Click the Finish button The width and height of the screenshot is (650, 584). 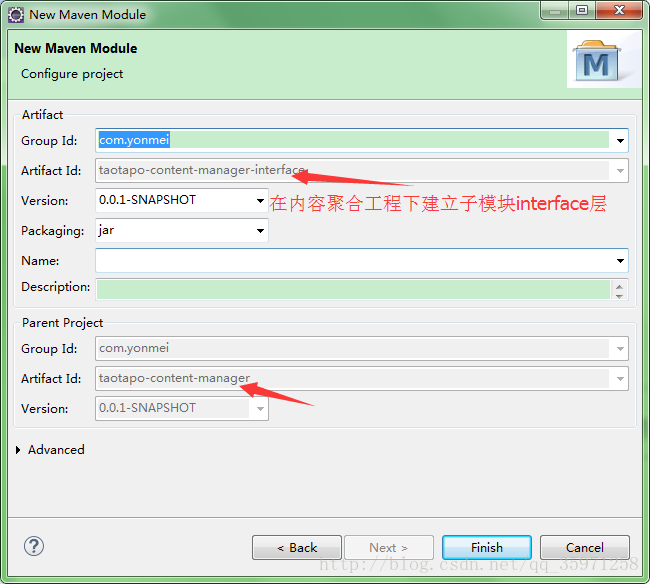[x=487, y=548]
